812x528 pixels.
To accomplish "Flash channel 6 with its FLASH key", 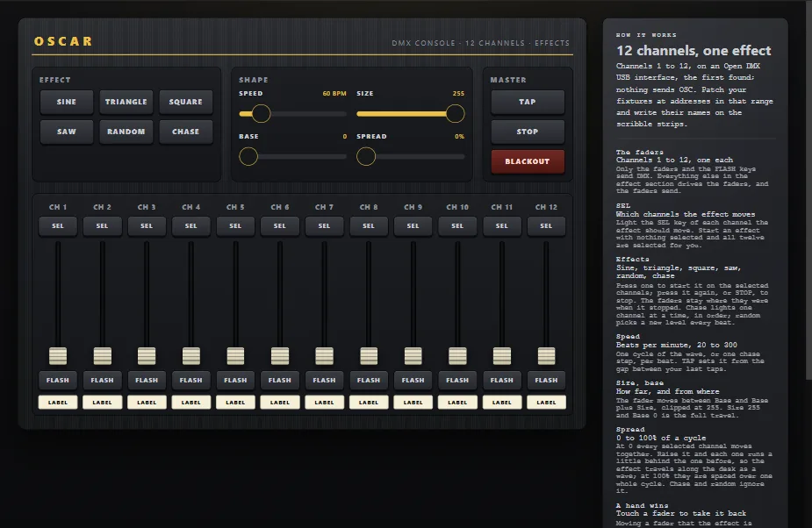I will pos(280,381).
